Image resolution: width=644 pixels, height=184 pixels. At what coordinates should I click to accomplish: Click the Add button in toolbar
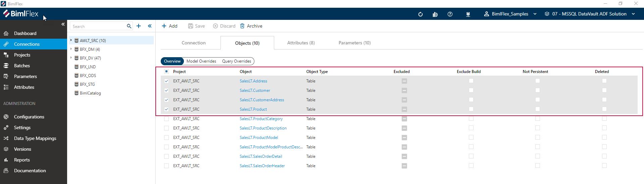[169, 26]
